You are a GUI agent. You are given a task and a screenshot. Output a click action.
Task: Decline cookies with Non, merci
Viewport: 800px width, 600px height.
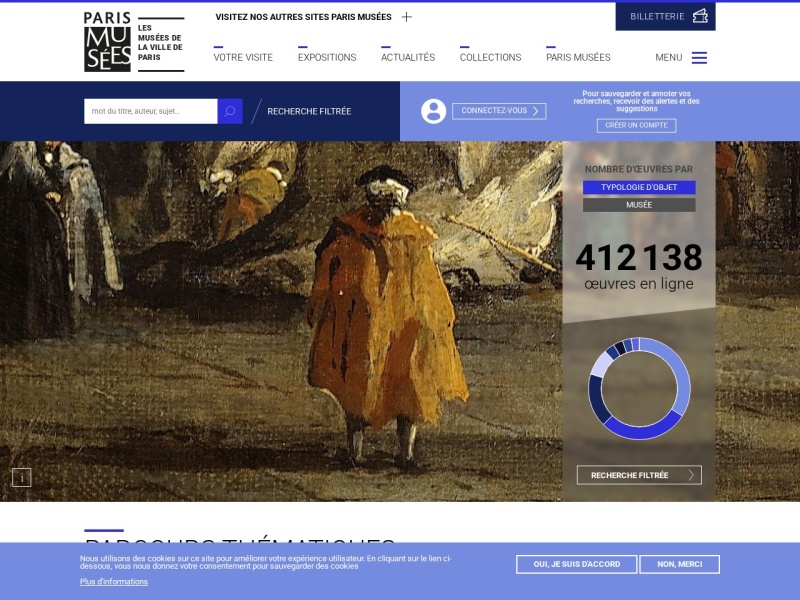pos(680,564)
